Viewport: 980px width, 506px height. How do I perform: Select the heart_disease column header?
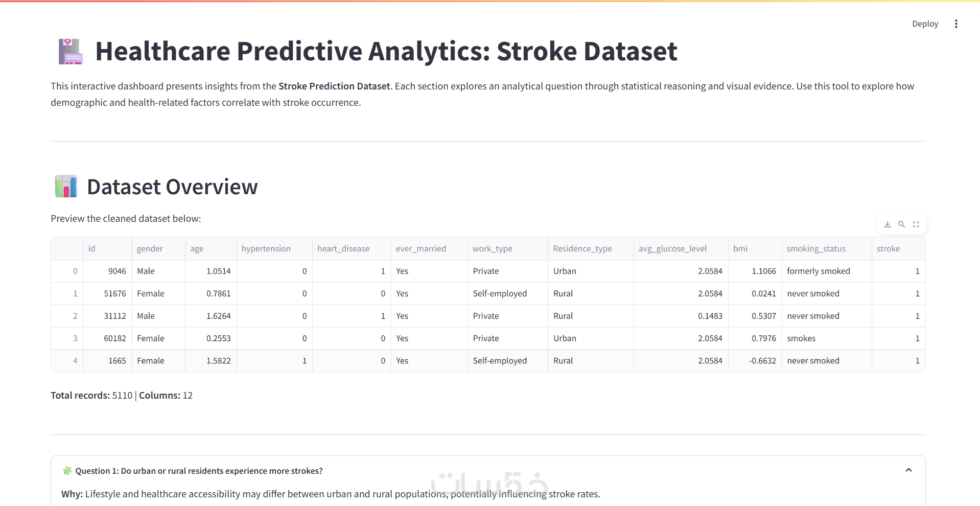[x=343, y=249]
